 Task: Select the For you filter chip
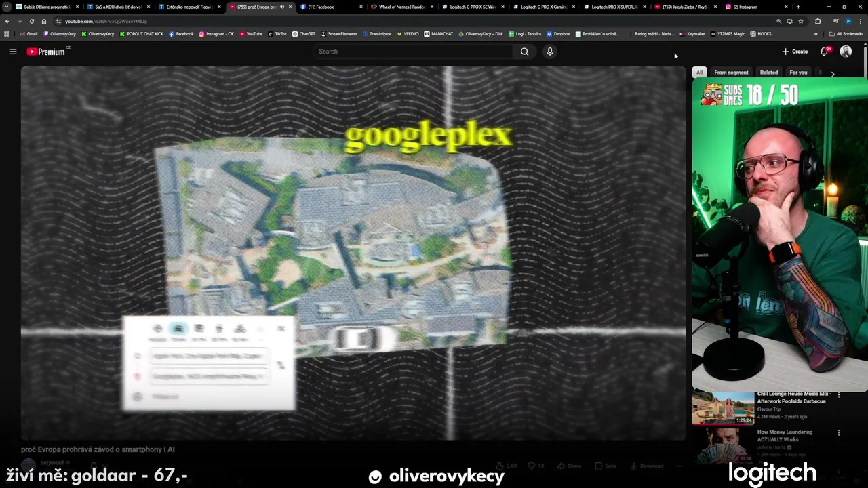798,73
